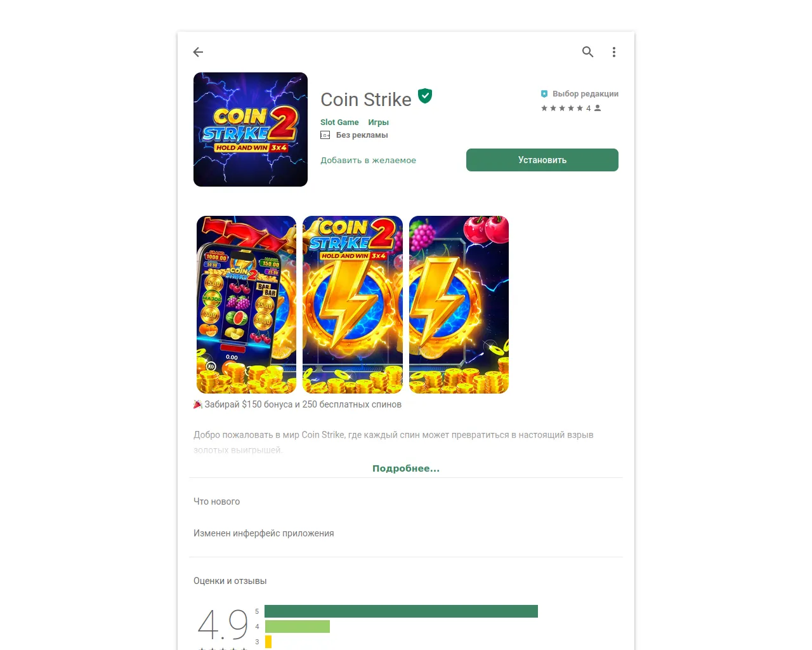
Task: Open the Игры category link
Action: 378,123
